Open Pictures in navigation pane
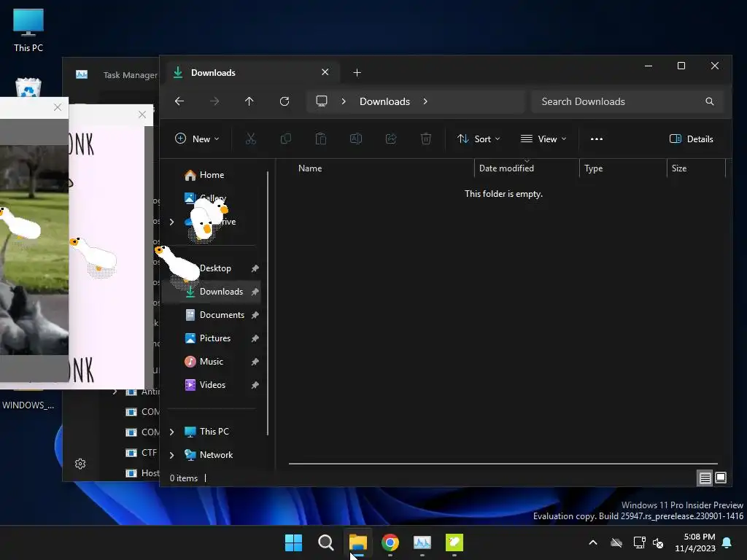Image resolution: width=747 pixels, height=560 pixels. 215,338
